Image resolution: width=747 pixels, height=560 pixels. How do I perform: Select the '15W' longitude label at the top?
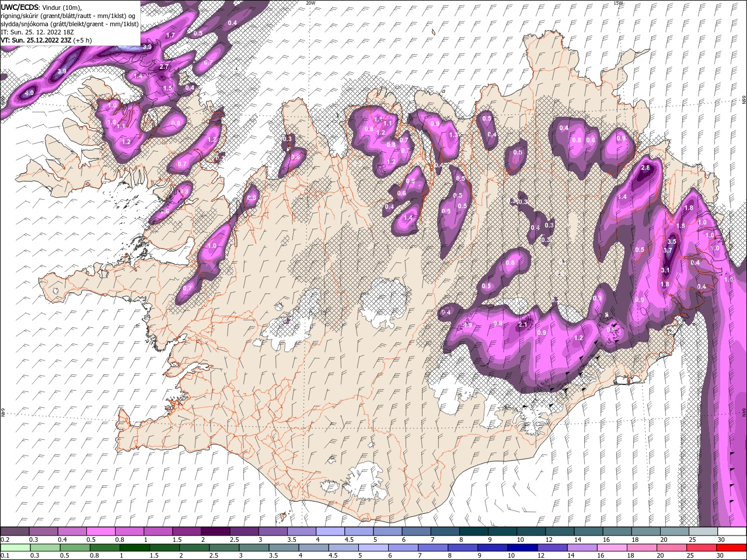(x=618, y=3)
